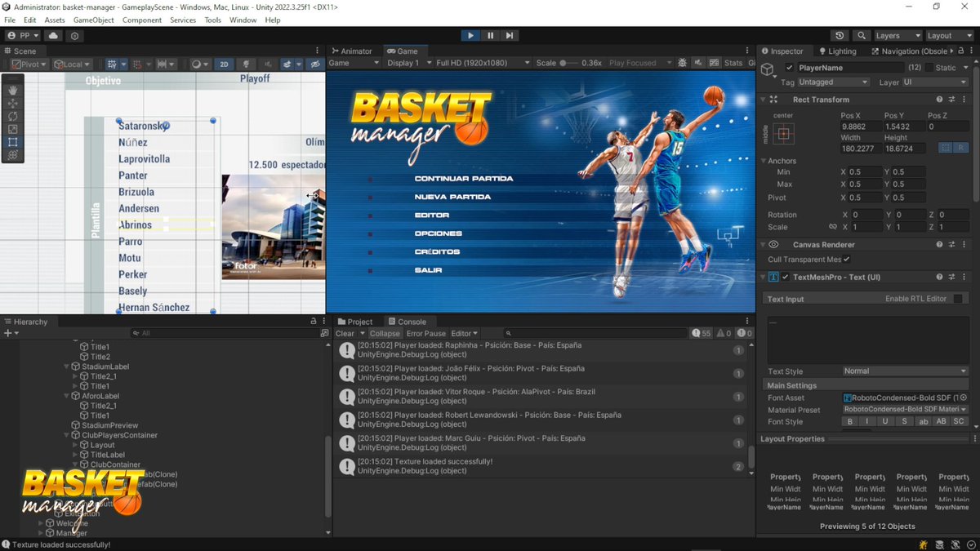Toggle blueprint mode in Rect Transform
This screenshot has width=980, height=551.
945,148
